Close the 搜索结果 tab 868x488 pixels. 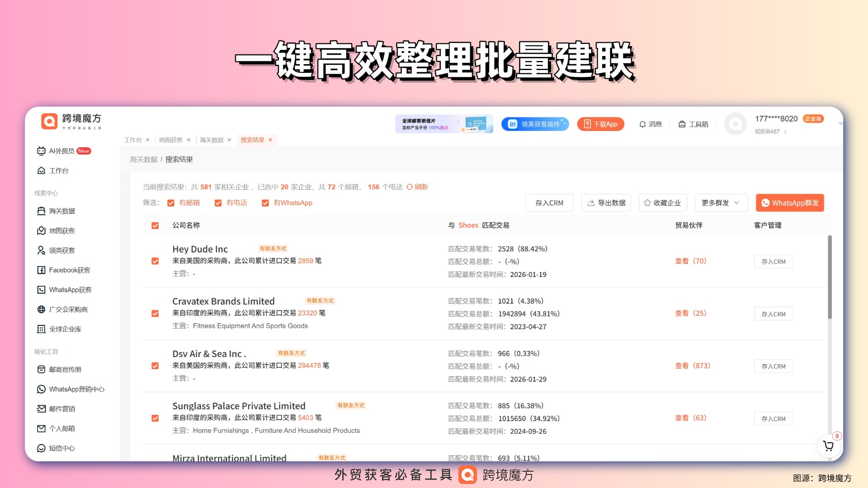270,140
